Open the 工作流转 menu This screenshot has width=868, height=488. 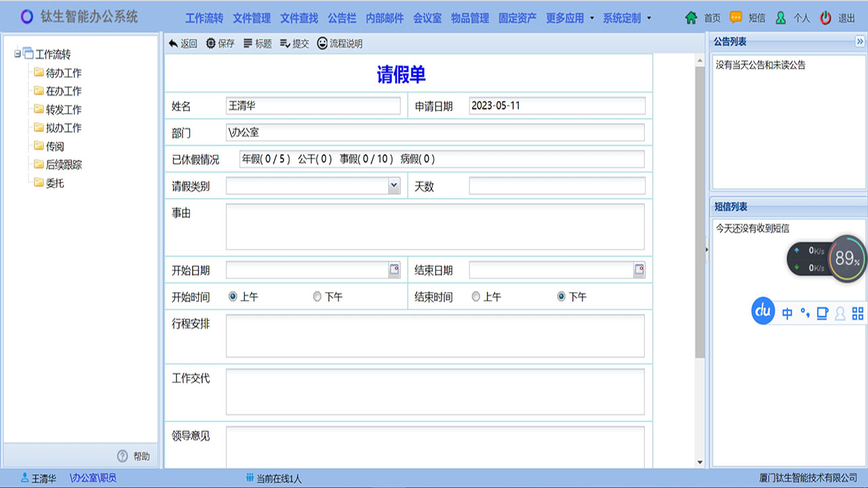click(204, 18)
